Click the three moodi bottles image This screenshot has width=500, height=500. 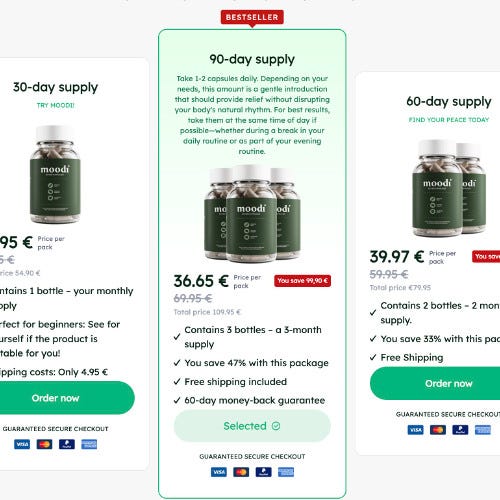click(252, 214)
